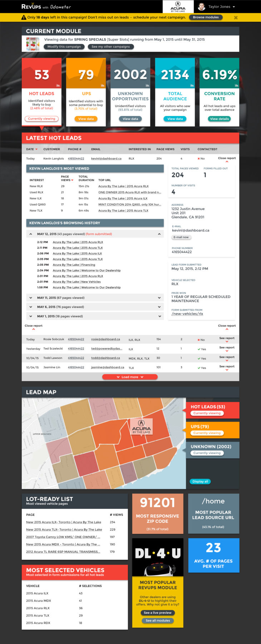Toggle contacted Yes for Ted Sczelecki

(x=202, y=349)
